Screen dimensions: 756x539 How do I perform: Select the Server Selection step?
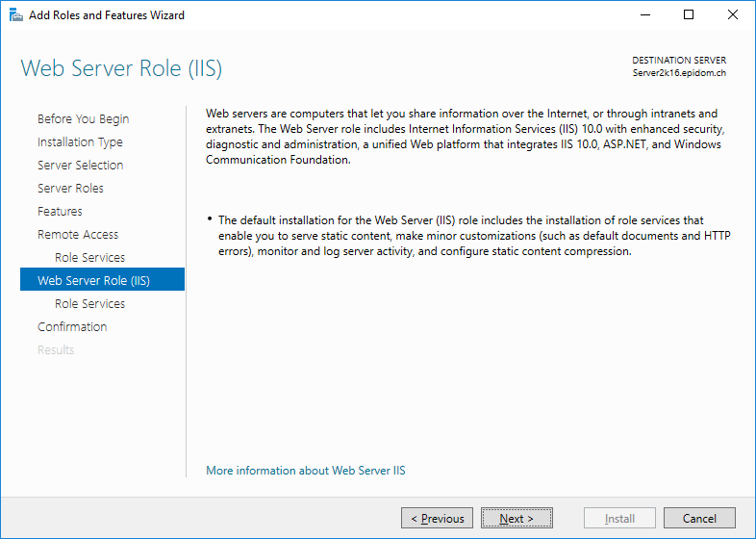click(81, 165)
